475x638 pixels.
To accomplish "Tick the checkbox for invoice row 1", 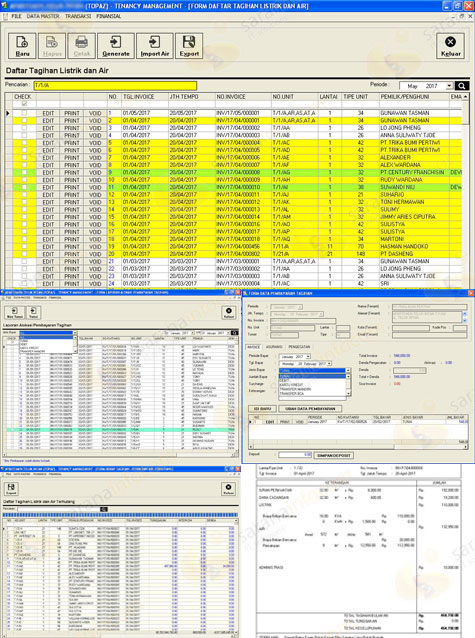I will 24,113.
